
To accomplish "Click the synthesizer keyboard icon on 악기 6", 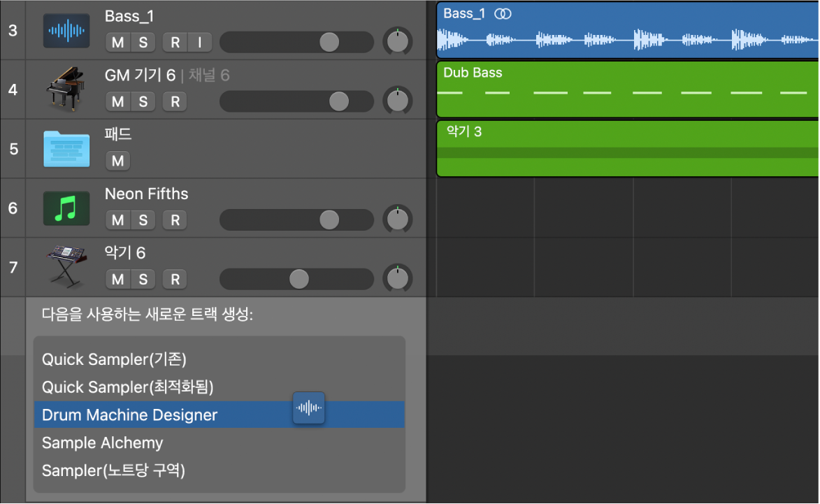I will click(x=66, y=266).
